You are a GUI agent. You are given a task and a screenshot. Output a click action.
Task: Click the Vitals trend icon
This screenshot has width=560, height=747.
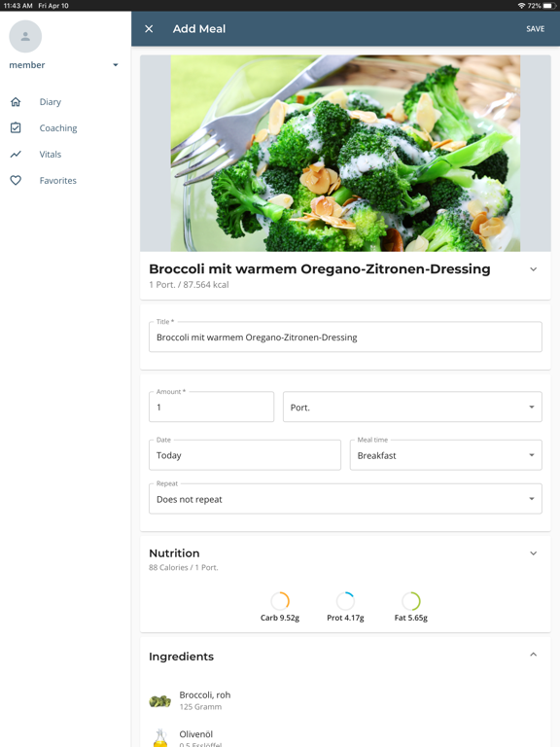coord(16,155)
